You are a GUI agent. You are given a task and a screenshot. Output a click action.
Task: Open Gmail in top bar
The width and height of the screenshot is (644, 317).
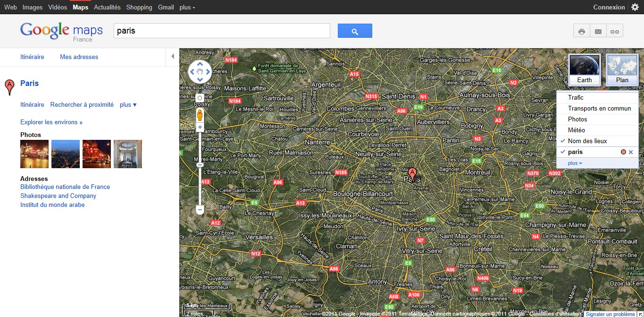click(x=166, y=7)
